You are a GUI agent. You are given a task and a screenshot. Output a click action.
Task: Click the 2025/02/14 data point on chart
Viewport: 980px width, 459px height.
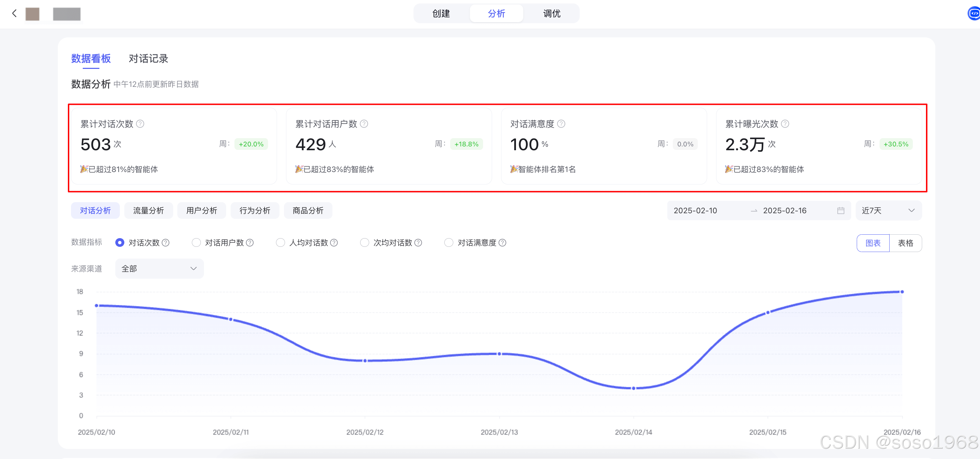click(x=633, y=388)
